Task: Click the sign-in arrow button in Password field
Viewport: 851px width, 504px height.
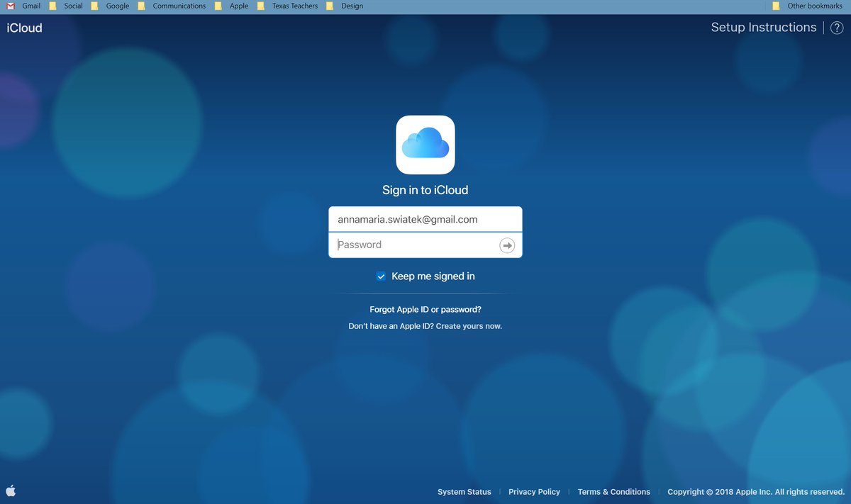Action: pos(507,245)
